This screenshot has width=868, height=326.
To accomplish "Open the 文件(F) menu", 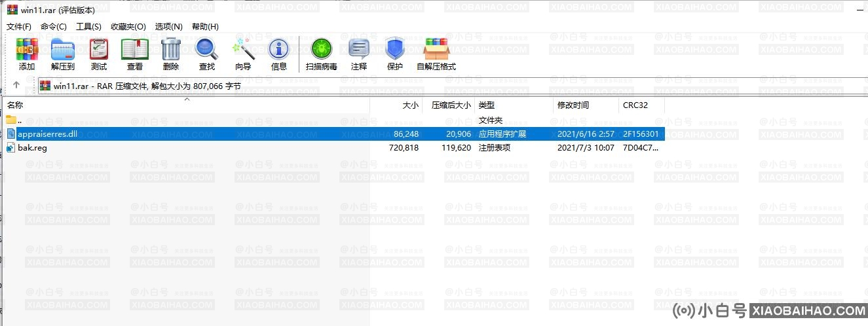I will (19, 26).
